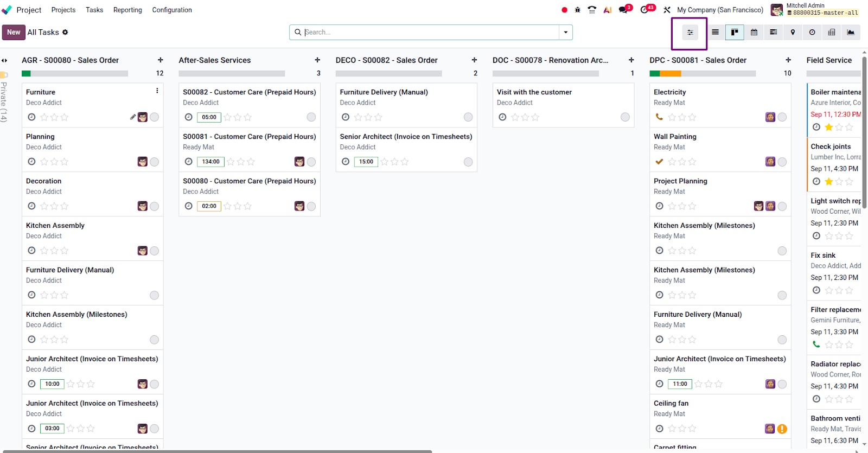Viewport: 868px width, 453px height.
Task: Open the Reporting menu
Action: coord(127,10)
